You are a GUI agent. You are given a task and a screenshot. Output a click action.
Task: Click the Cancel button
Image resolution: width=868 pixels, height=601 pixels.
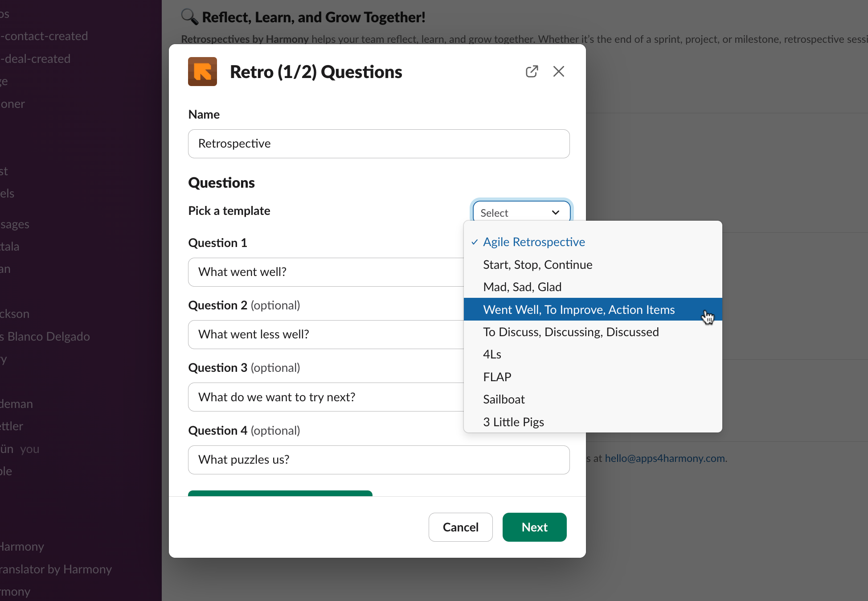(x=460, y=527)
